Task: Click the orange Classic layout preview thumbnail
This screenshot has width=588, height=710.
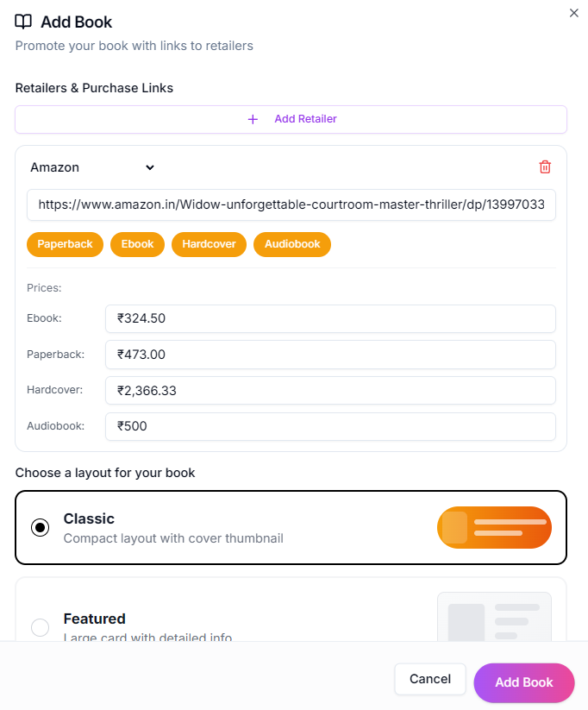Action: pyautogui.click(x=494, y=528)
